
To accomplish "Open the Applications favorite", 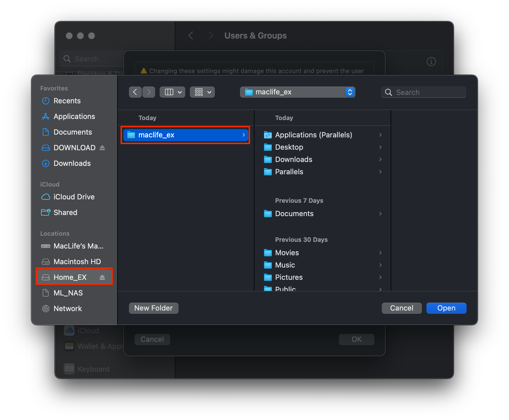I will click(74, 116).
